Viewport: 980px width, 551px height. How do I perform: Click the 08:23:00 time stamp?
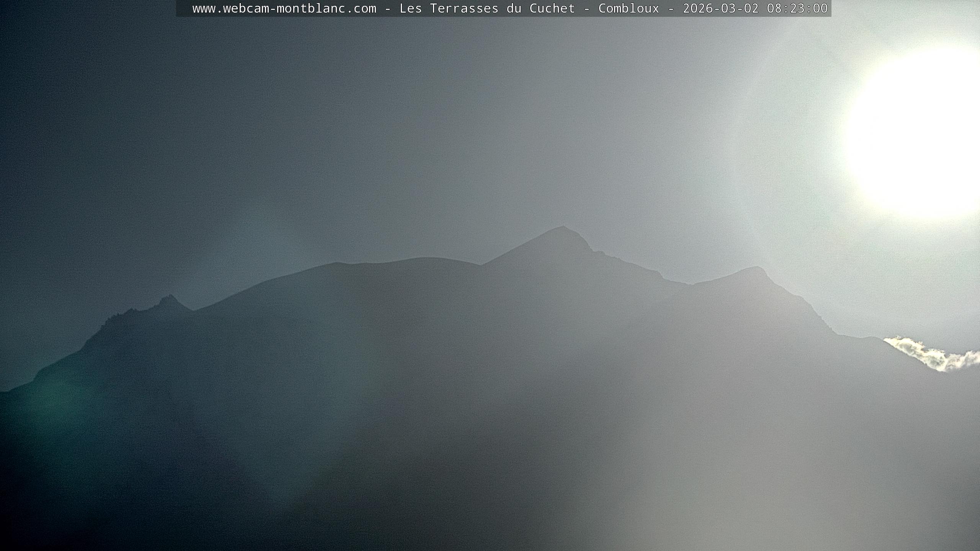tap(797, 8)
